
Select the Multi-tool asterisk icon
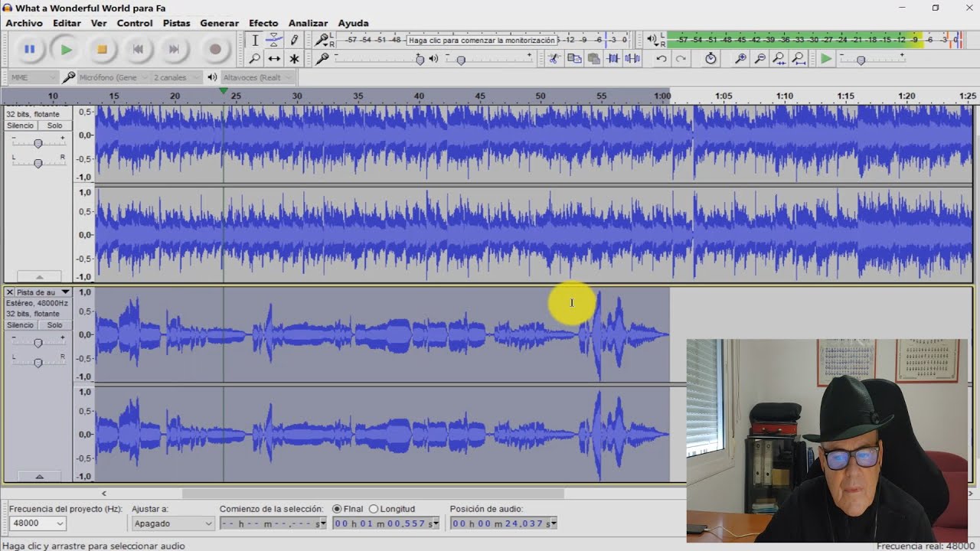point(294,58)
